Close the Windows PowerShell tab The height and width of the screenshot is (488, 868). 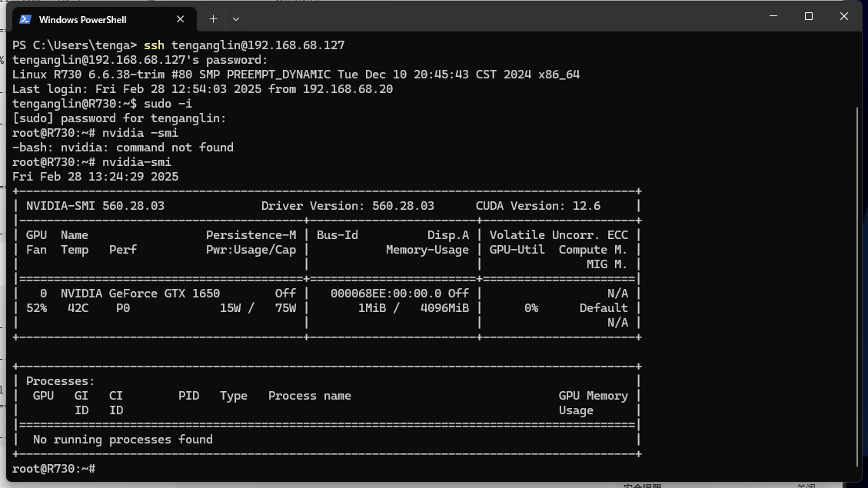(x=181, y=19)
